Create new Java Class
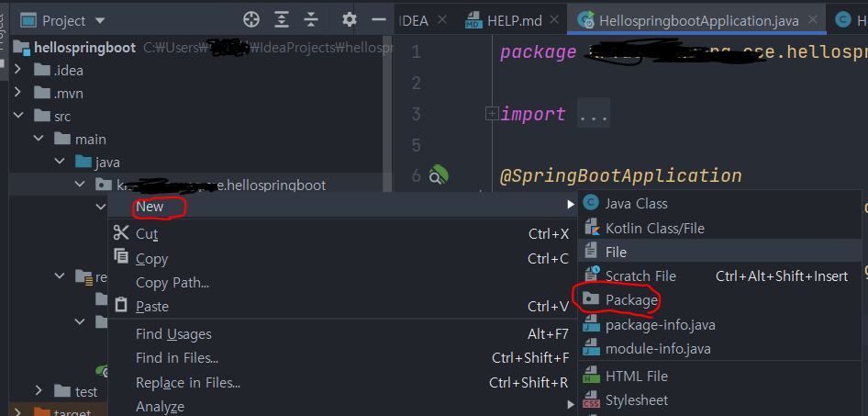868x416 pixels. pyautogui.click(x=719, y=204)
